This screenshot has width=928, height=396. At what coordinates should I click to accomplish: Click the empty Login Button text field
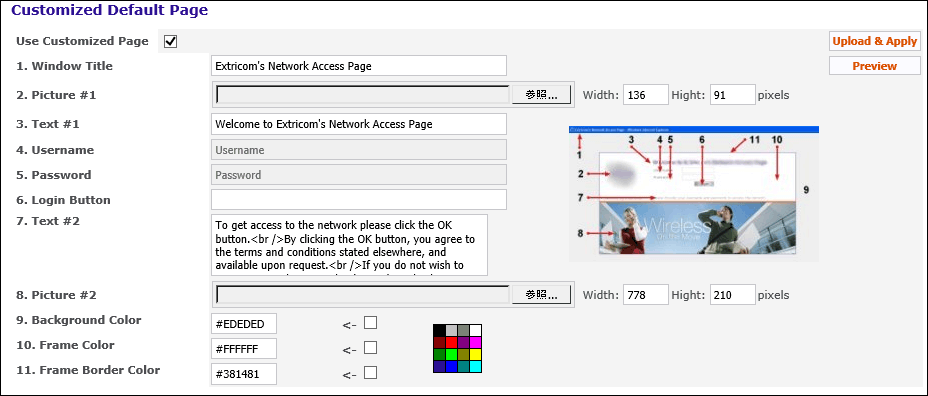click(359, 199)
